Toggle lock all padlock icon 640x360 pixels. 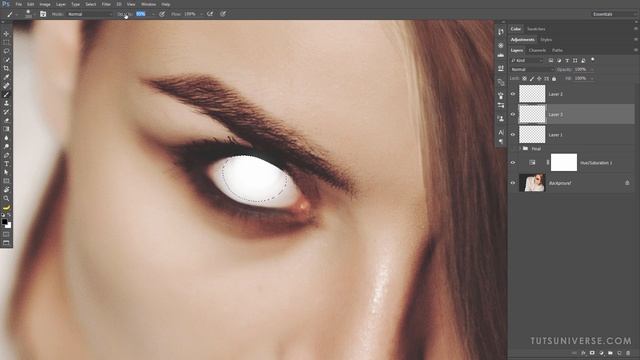tap(554, 78)
